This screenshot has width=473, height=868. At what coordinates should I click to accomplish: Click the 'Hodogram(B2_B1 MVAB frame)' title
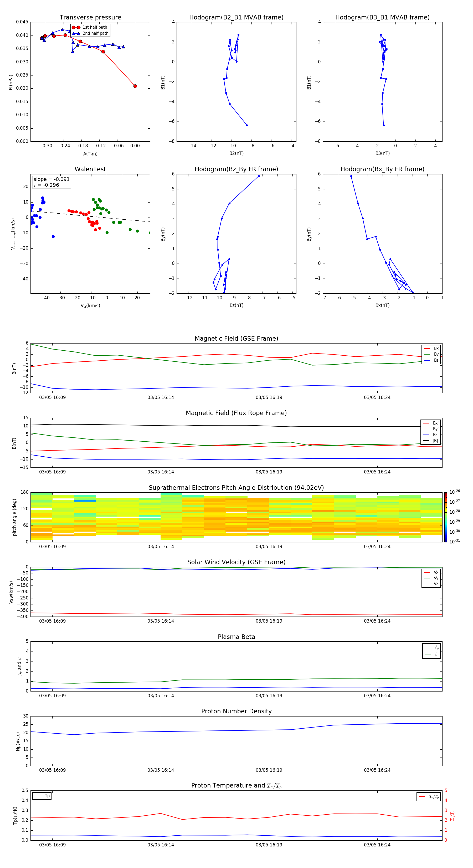[236, 18]
